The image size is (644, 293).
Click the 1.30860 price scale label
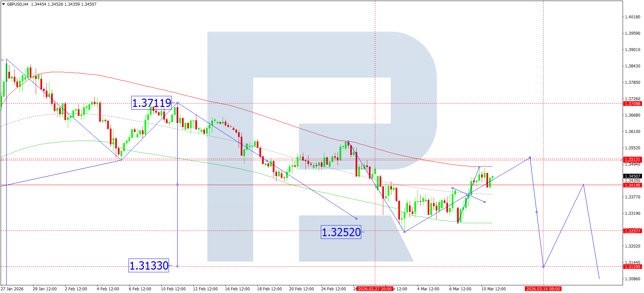coord(632,279)
